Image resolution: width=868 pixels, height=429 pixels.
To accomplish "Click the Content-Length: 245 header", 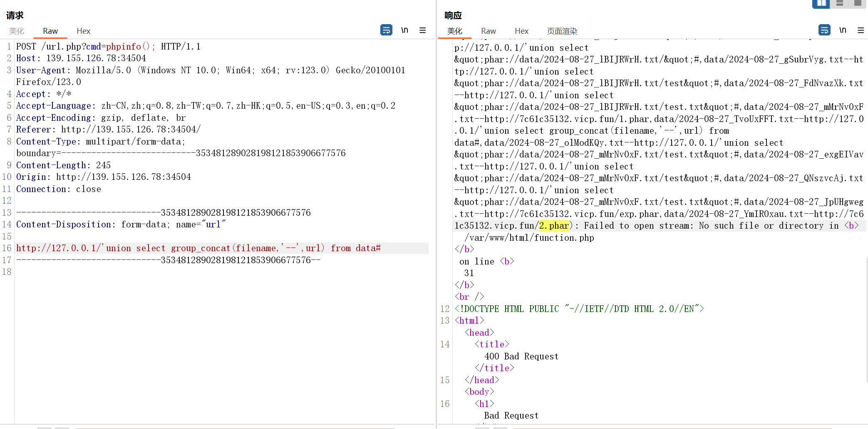I will (x=63, y=165).
